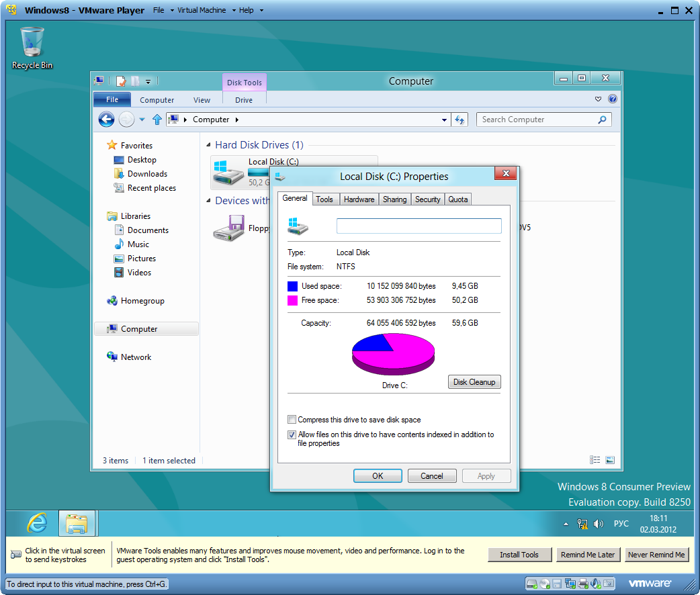Select the Floppy drive icon
The height and width of the screenshot is (595, 700).
[x=229, y=228]
